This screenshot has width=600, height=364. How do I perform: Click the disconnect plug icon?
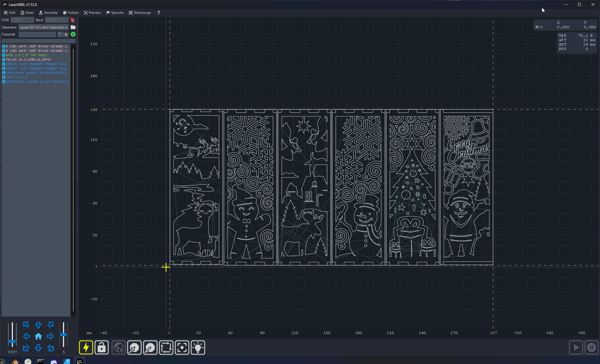point(73,20)
